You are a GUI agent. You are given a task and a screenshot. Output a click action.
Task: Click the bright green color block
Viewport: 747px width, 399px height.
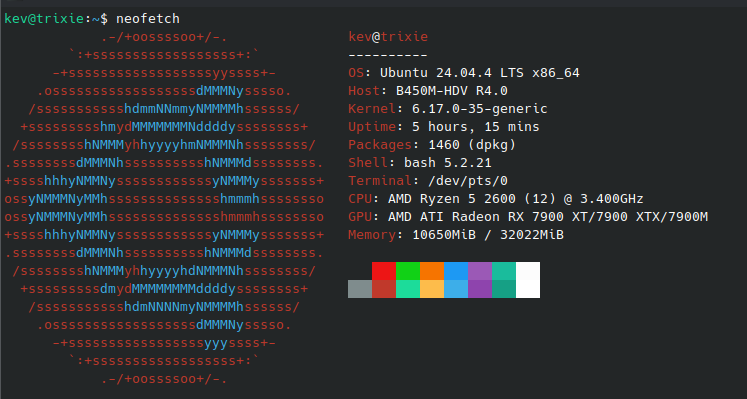pyautogui.click(x=408, y=271)
